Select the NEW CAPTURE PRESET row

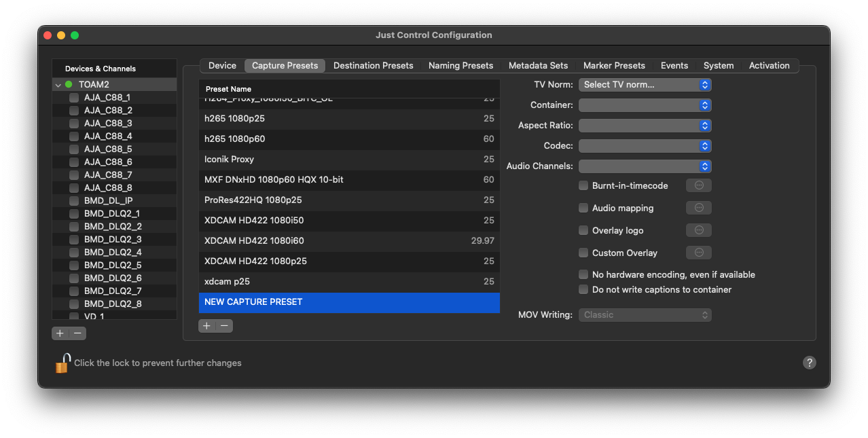[349, 302]
